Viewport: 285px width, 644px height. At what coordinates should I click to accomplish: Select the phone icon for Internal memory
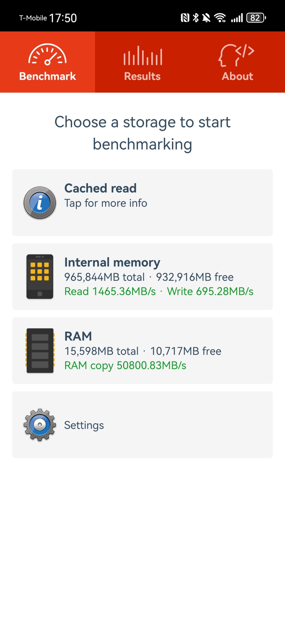[40, 276]
